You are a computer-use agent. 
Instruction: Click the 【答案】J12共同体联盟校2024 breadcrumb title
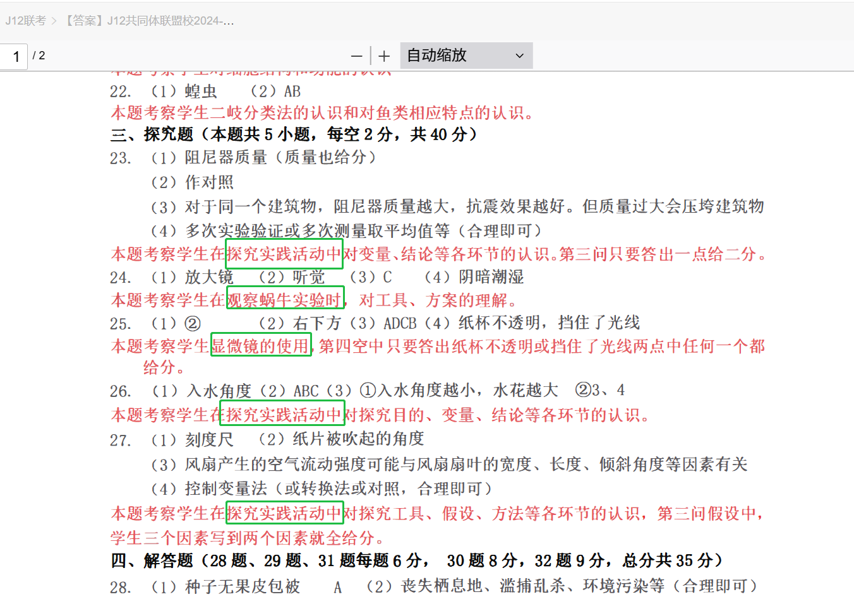(149, 21)
